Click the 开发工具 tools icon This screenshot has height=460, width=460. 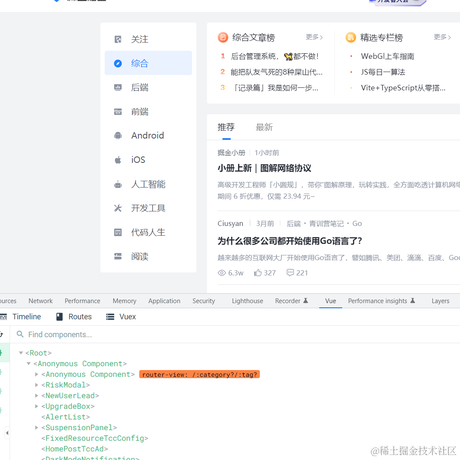coord(118,208)
